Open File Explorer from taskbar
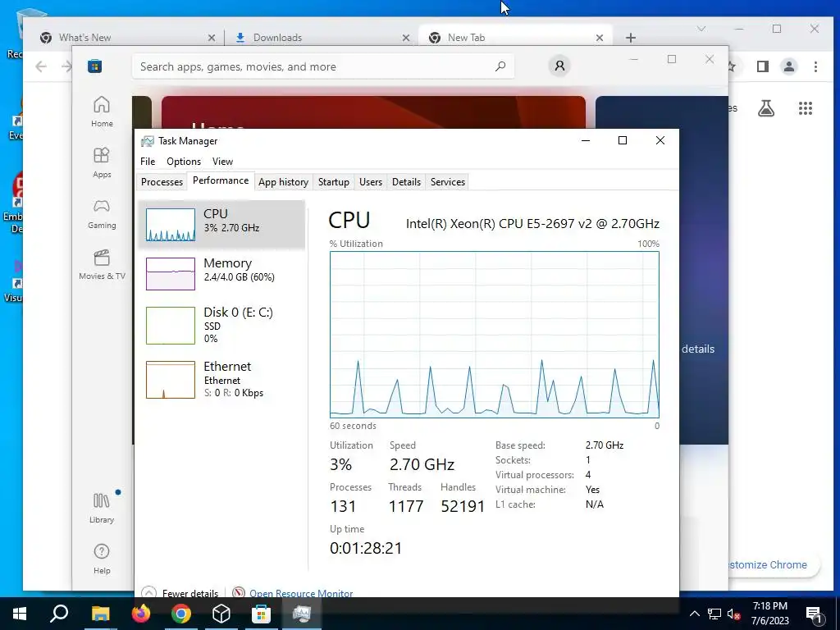This screenshot has width=840, height=630. coord(100,614)
